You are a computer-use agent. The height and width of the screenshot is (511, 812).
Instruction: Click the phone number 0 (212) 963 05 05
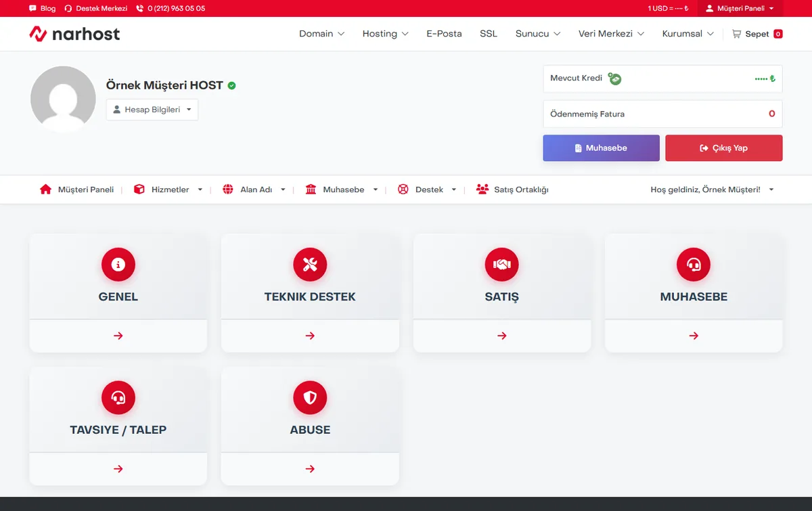click(x=171, y=9)
